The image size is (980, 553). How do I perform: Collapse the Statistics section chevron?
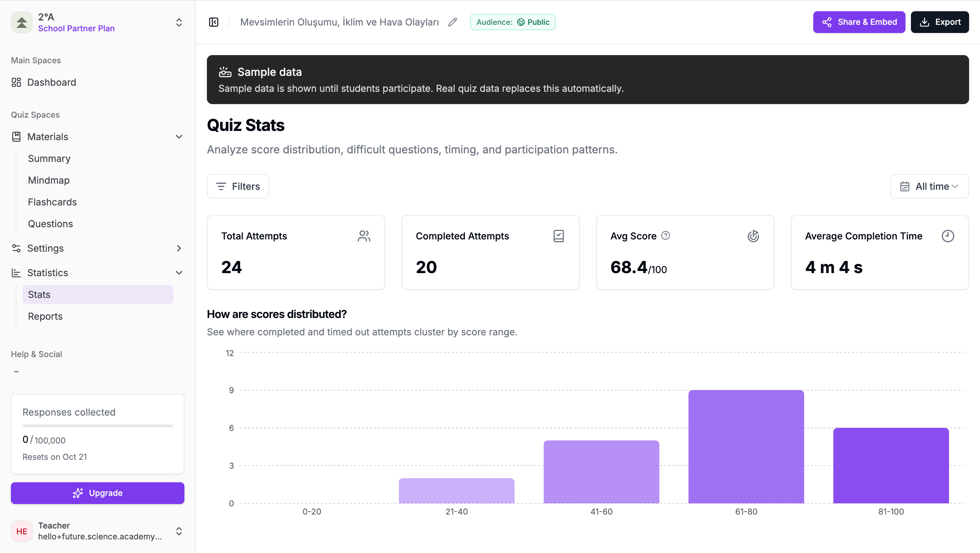[179, 273]
